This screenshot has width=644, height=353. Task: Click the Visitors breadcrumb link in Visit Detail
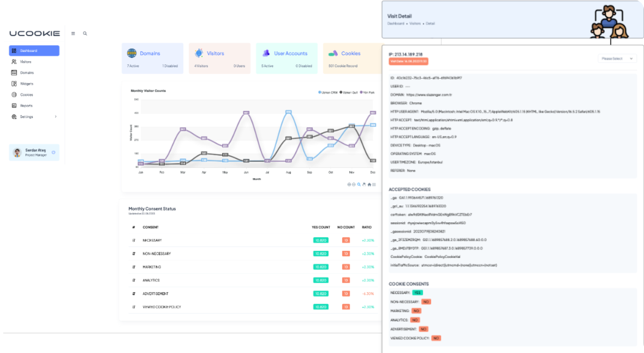415,23
